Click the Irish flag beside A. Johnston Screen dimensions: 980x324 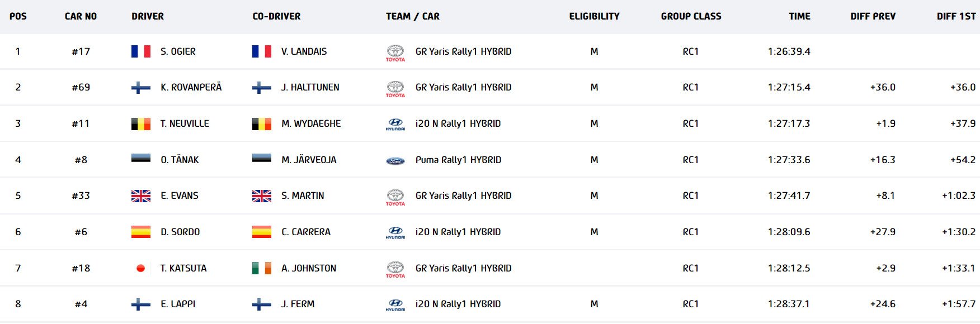[262, 268]
